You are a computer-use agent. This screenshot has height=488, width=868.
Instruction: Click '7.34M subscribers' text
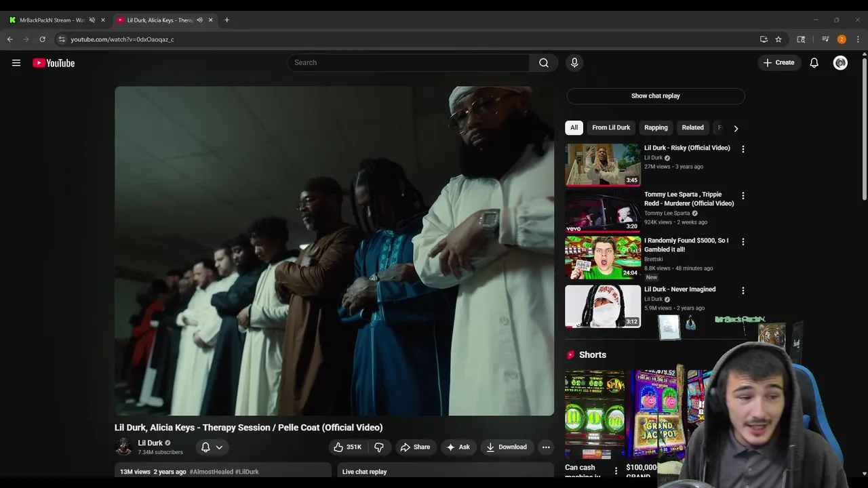(x=161, y=452)
